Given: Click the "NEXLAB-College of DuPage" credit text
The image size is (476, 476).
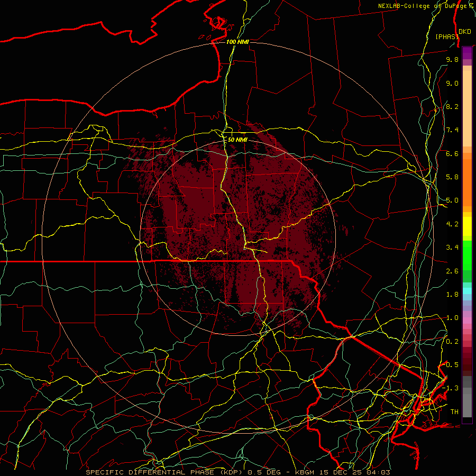Looking at the screenshot, I should click(422, 6).
